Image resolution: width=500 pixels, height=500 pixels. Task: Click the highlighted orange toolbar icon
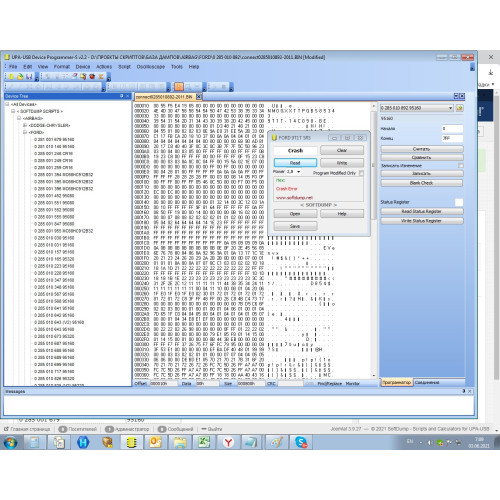179,87
